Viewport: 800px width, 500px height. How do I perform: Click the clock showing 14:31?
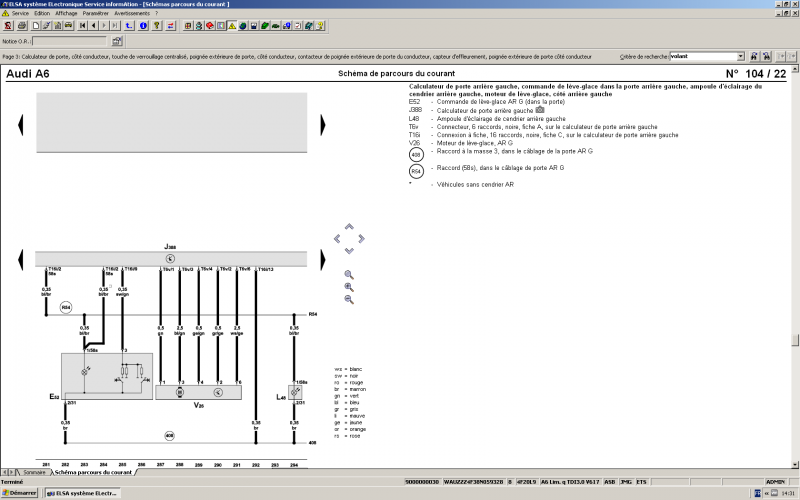coord(788,493)
